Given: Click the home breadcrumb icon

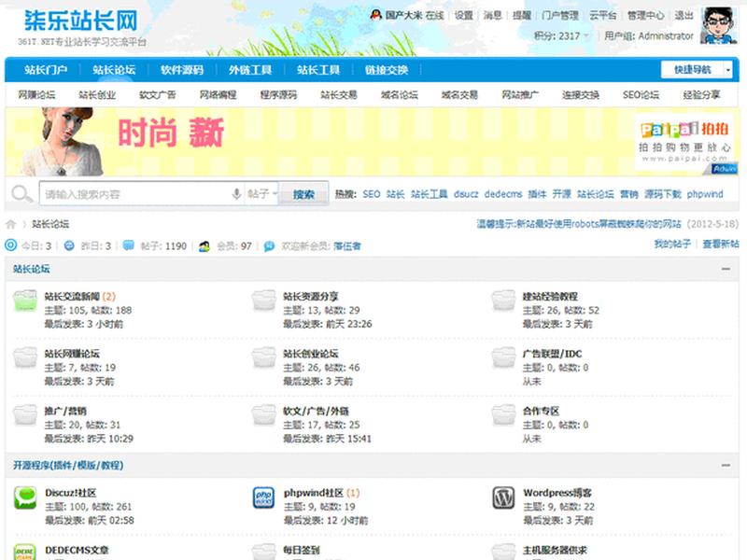Looking at the screenshot, I should tap(10, 224).
